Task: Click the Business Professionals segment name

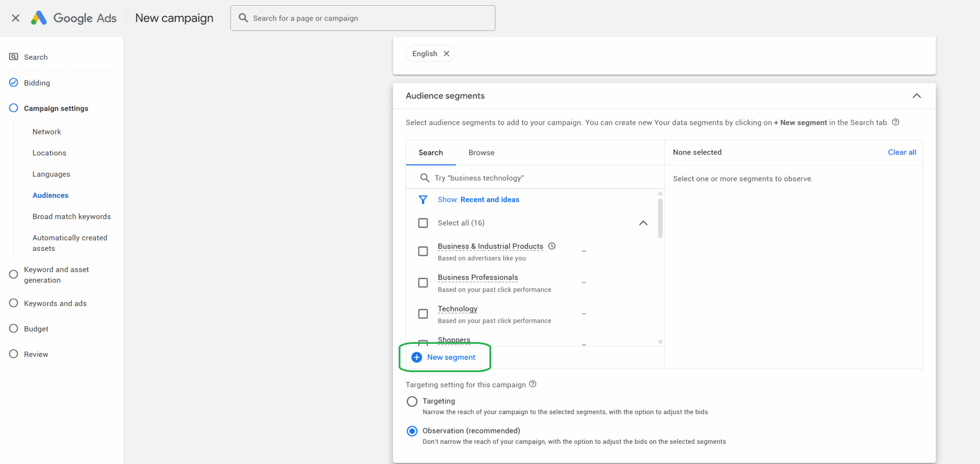Action: click(x=478, y=277)
